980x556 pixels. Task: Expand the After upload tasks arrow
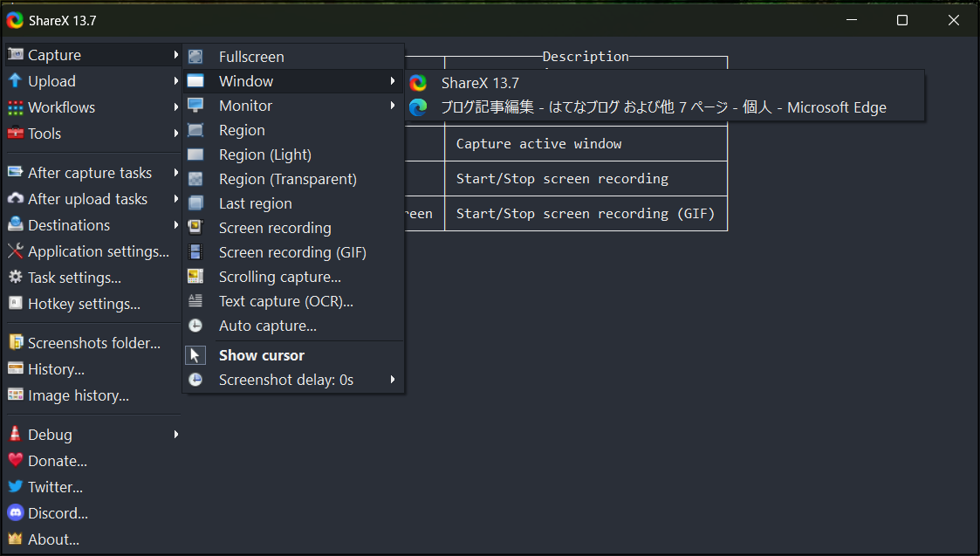pos(176,199)
